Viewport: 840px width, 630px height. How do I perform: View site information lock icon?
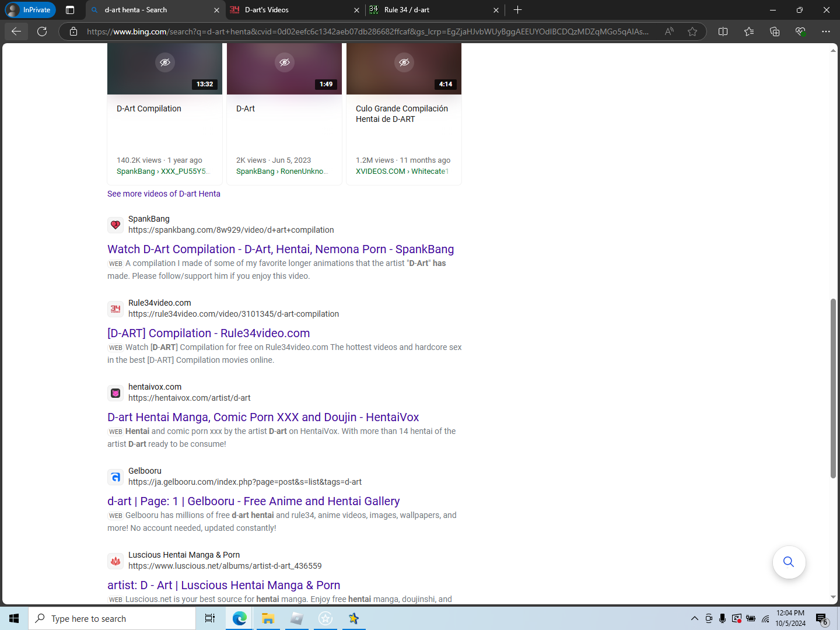pos(73,32)
